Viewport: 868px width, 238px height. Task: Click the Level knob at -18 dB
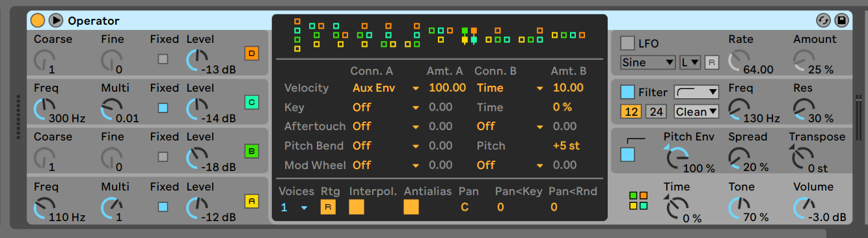coord(197,159)
